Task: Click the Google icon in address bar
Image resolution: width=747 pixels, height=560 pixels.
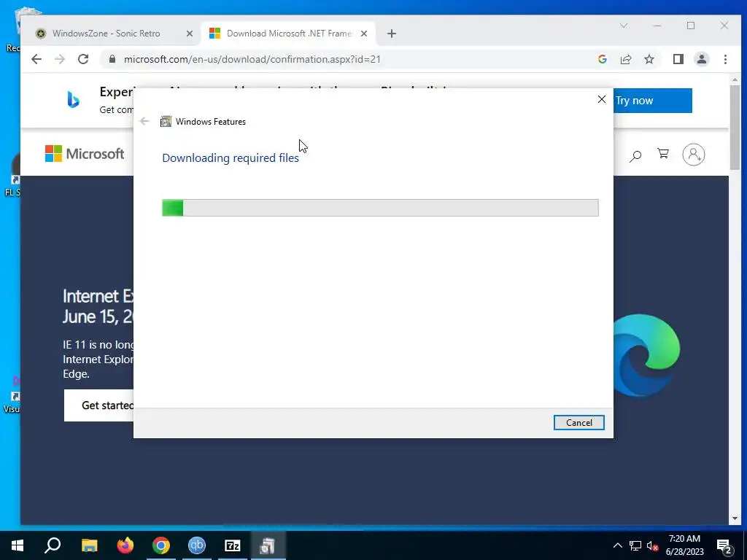Action: pyautogui.click(x=602, y=59)
